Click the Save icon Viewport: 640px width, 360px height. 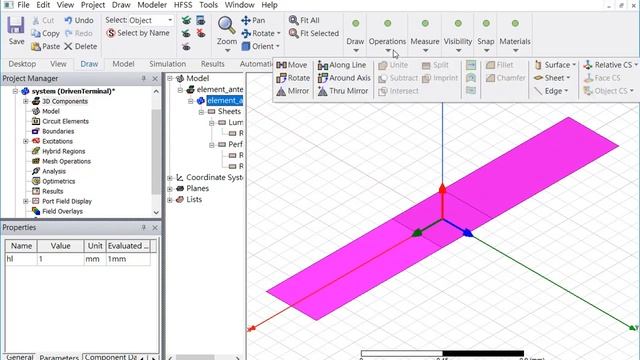click(x=16, y=25)
